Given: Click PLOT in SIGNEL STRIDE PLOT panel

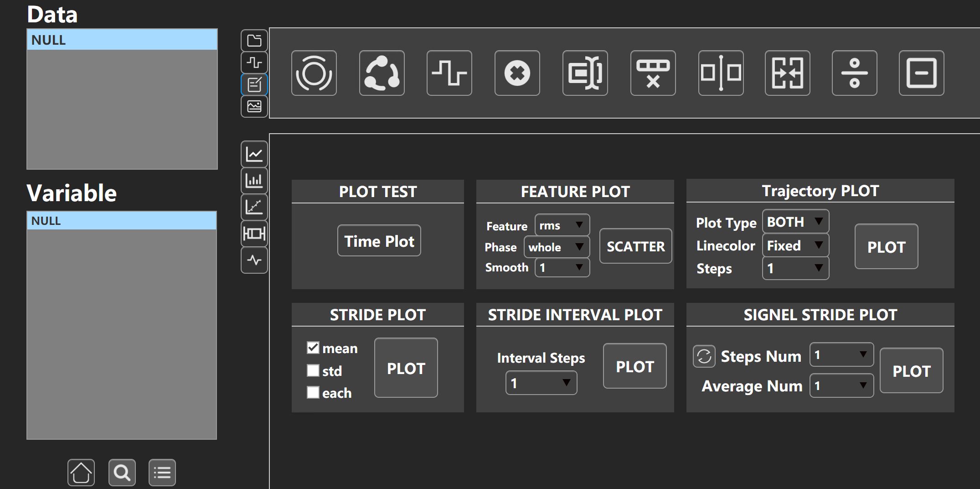Looking at the screenshot, I should 912,370.
